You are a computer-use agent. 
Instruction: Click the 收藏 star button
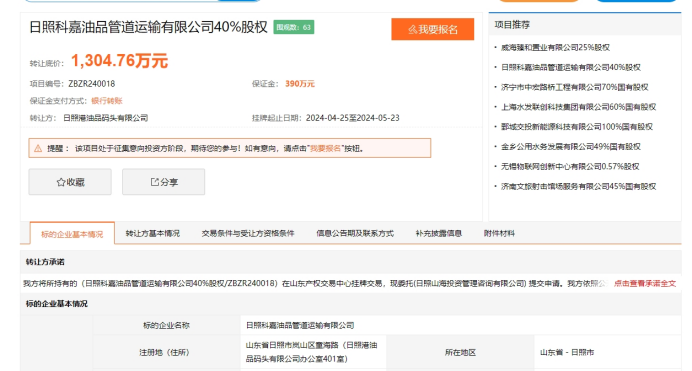(x=70, y=182)
